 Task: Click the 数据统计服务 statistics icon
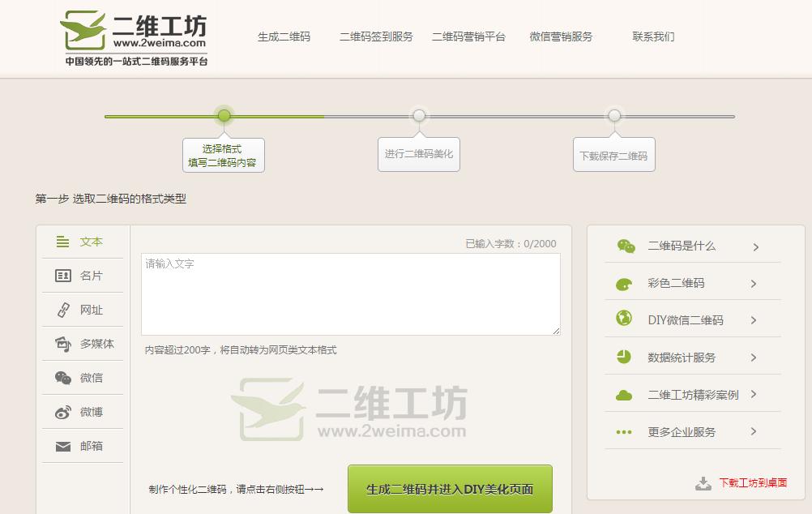(x=623, y=358)
